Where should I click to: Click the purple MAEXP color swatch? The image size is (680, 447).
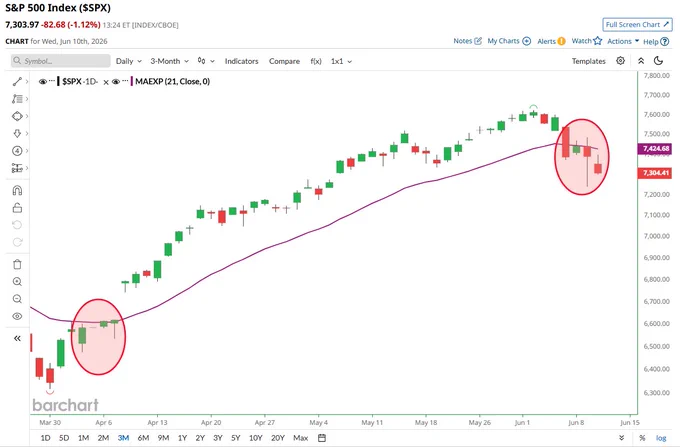coord(132,82)
